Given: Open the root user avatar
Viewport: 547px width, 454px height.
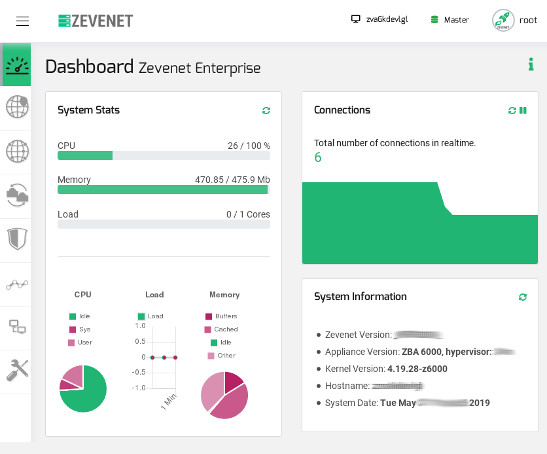Looking at the screenshot, I should coord(503,20).
